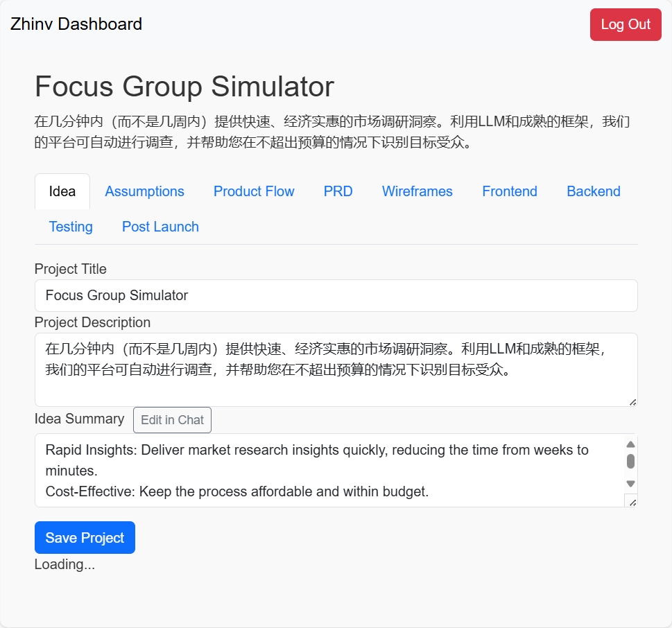Click Idea Summary scrollbar up arrow

coord(630,445)
